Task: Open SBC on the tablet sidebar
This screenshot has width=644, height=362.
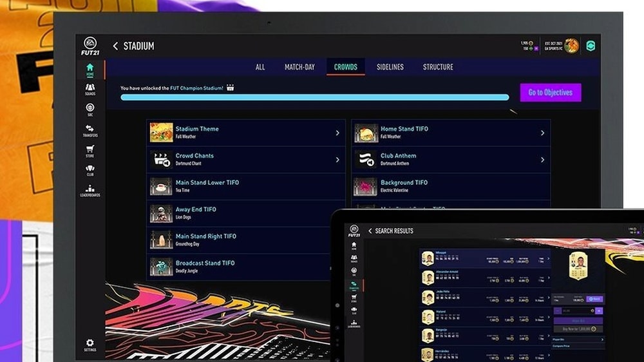Action: [x=354, y=271]
